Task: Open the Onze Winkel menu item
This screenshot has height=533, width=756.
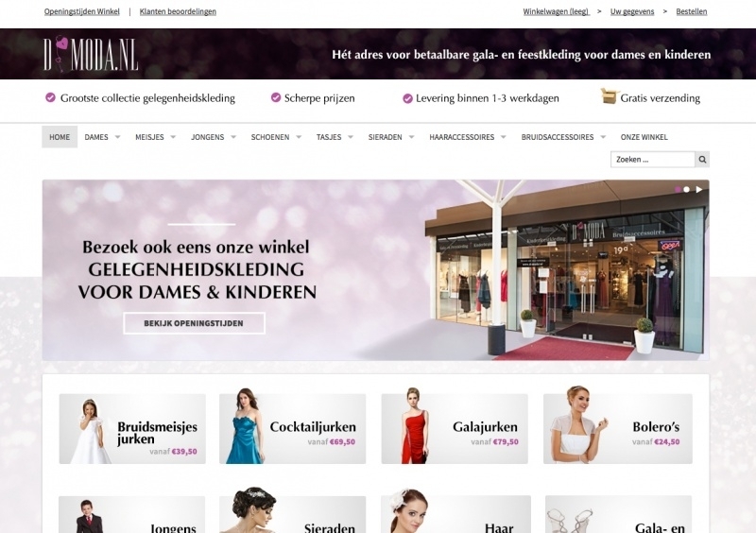Action: coord(644,137)
